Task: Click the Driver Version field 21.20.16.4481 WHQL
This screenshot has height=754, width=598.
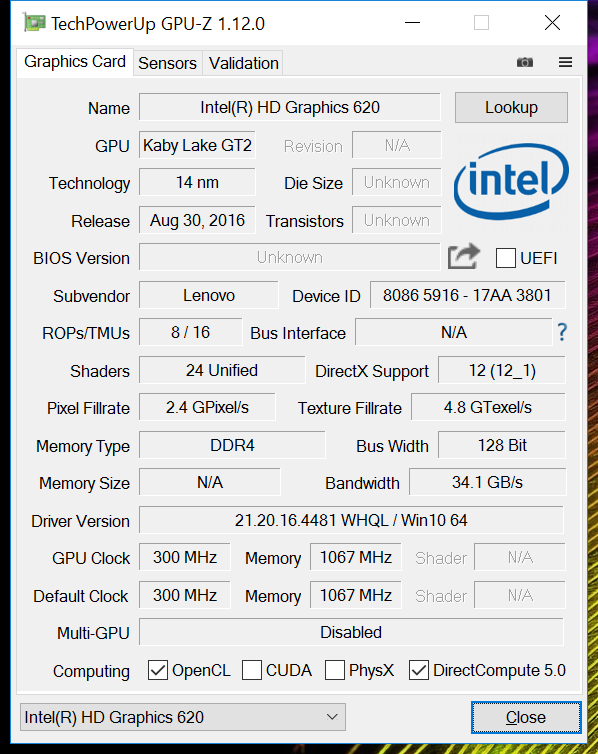Action: click(x=351, y=520)
